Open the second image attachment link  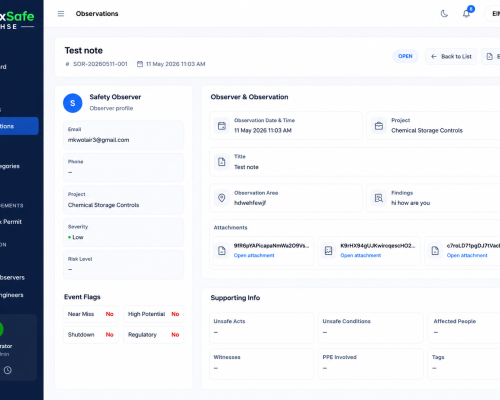361,255
